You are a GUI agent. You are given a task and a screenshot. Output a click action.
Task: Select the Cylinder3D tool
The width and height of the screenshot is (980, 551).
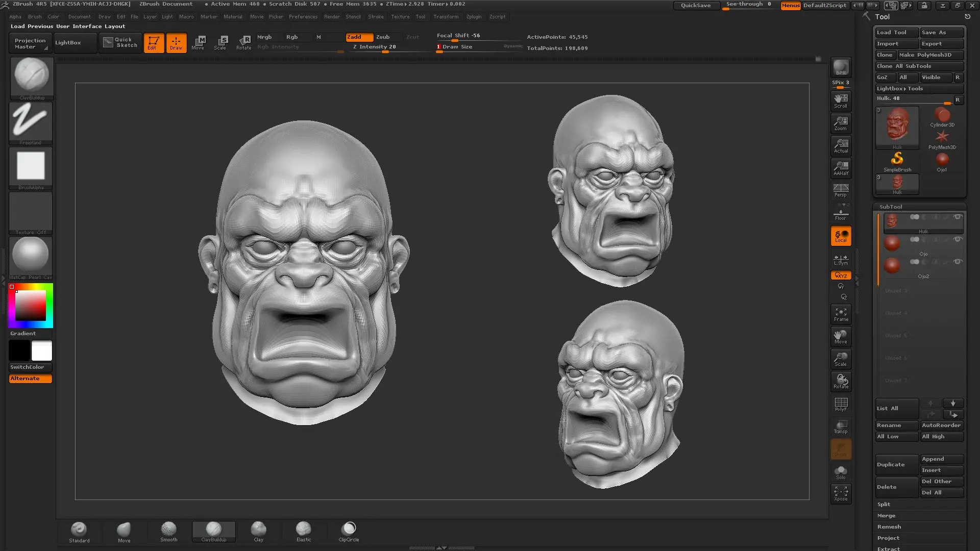click(x=942, y=117)
